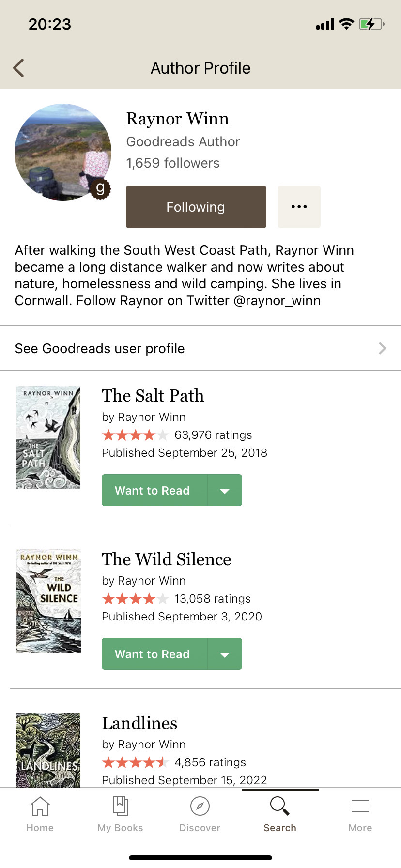Tap the Goodreads author badge icon
Viewport: 401px width, 868px height.
tap(100, 188)
